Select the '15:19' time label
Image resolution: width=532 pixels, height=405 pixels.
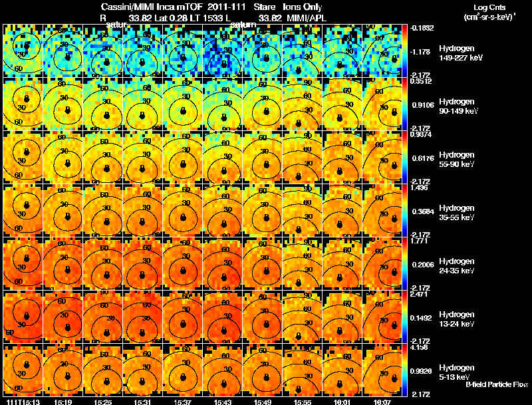coord(63,402)
